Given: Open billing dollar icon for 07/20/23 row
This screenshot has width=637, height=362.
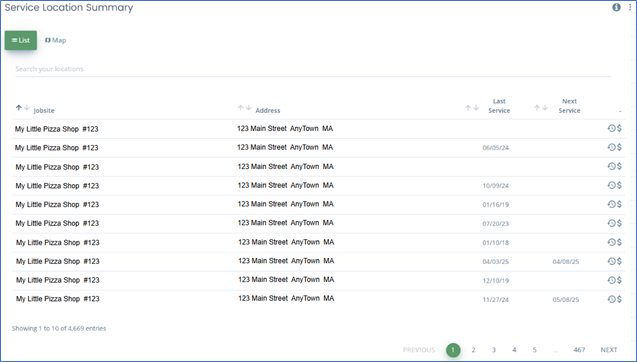Looking at the screenshot, I should (x=619, y=223).
